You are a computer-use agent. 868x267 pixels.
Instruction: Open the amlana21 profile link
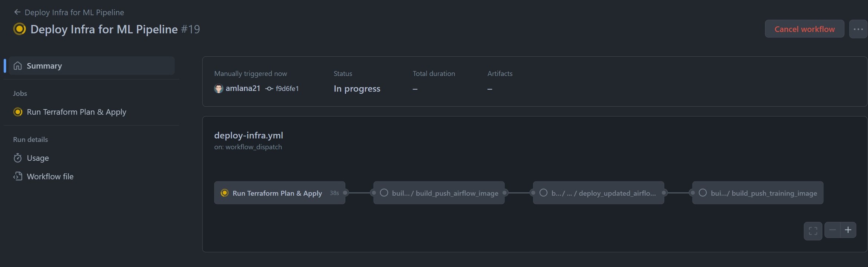point(243,89)
